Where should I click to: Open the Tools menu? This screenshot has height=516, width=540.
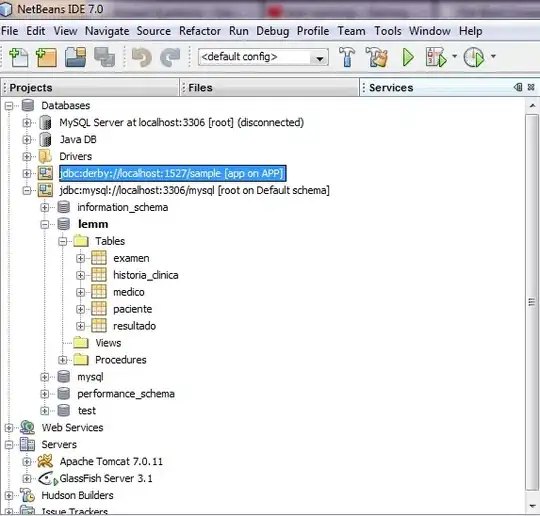[388, 31]
